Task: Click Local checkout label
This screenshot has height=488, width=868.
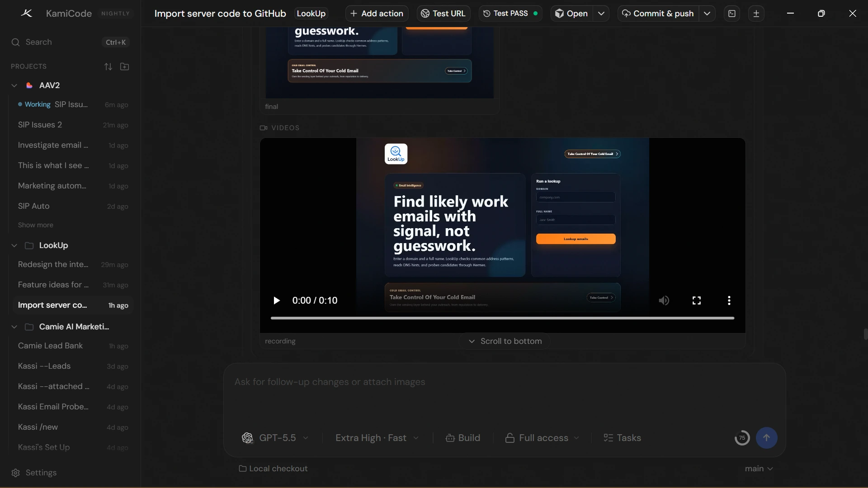Action: 278,469
